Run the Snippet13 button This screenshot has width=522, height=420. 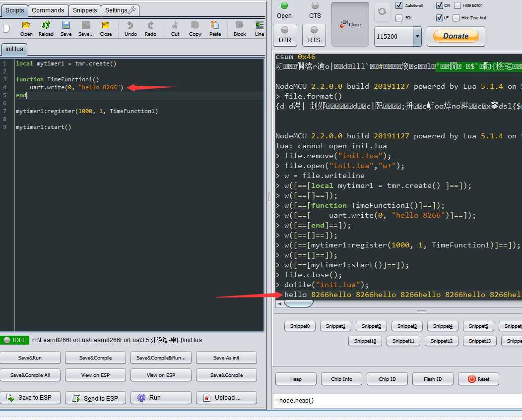pyautogui.click(x=480, y=341)
